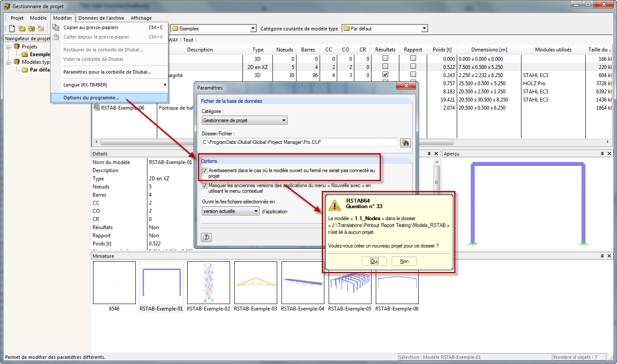Click the Modifier menu header

tap(63, 18)
